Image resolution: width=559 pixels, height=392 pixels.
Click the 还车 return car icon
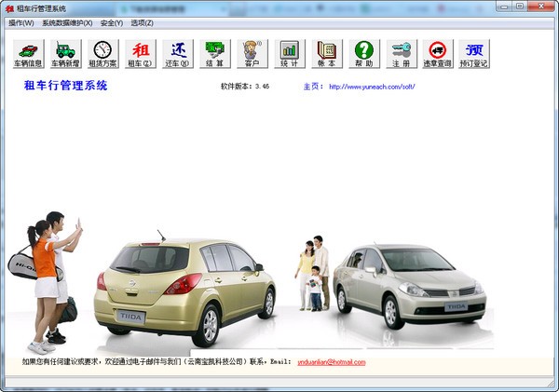point(177,54)
